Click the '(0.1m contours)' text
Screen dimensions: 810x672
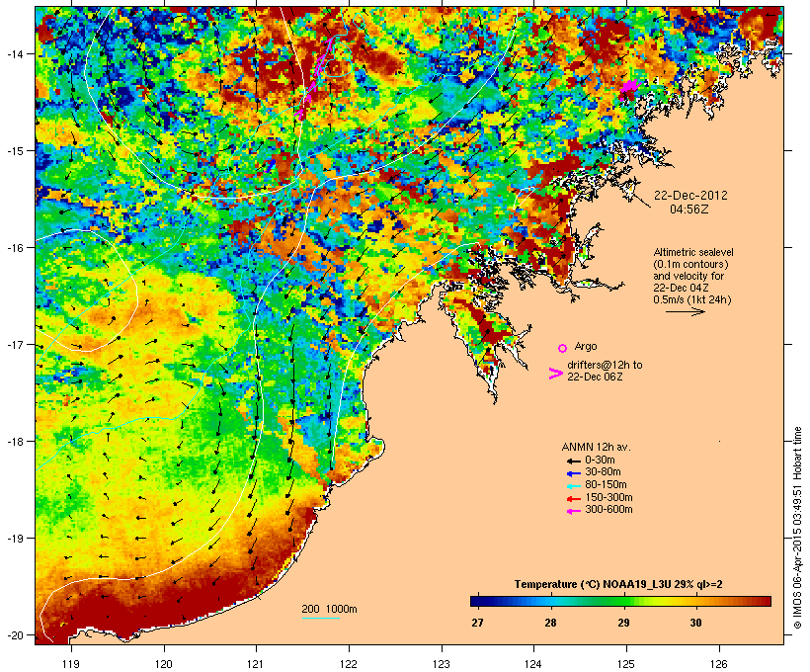point(690,264)
